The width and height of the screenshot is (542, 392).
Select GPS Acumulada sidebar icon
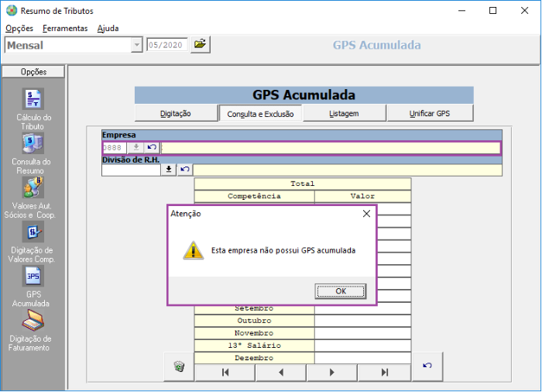(x=33, y=276)
